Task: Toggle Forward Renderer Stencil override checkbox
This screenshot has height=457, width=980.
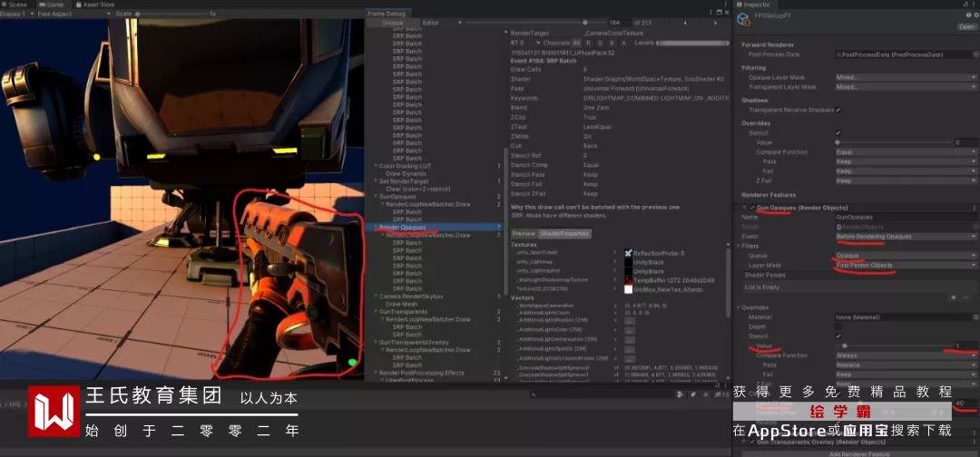Action: click(838, 133)
